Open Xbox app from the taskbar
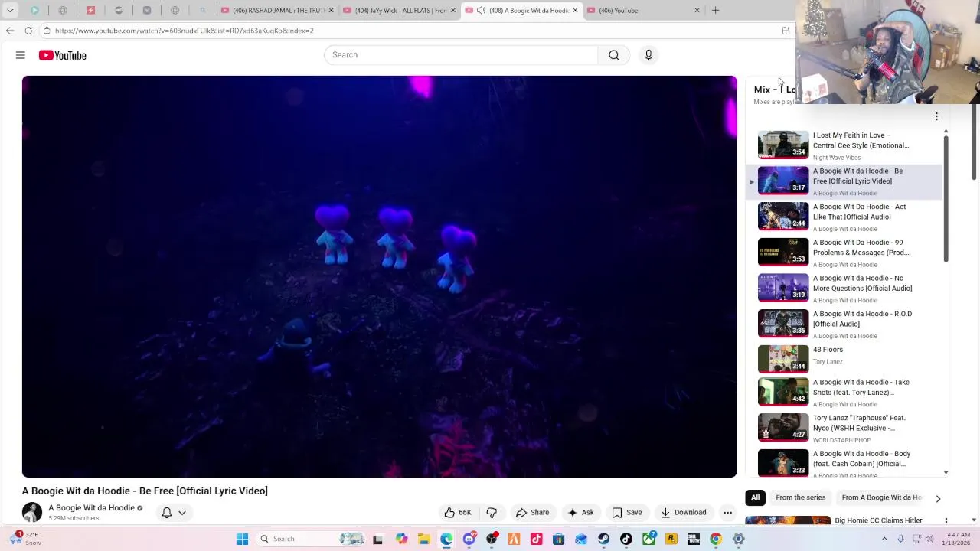This screenshot has width=980, height=551. 648,539
